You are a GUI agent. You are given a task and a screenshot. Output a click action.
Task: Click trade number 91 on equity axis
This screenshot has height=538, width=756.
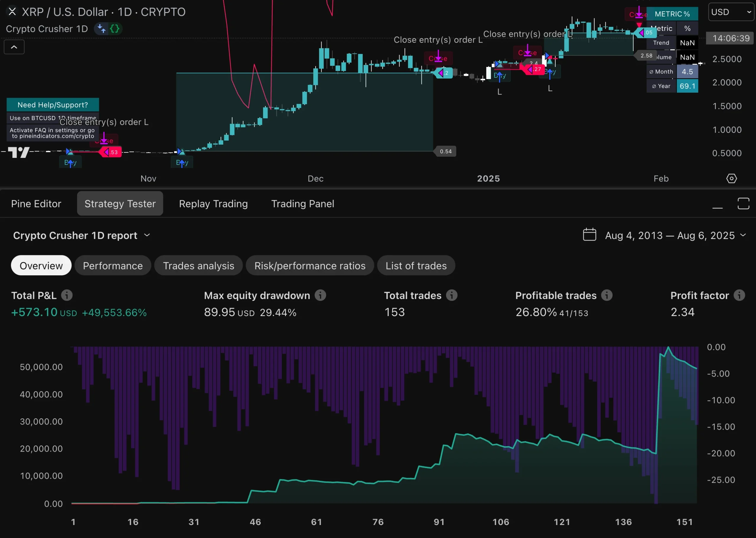(439, 522)
